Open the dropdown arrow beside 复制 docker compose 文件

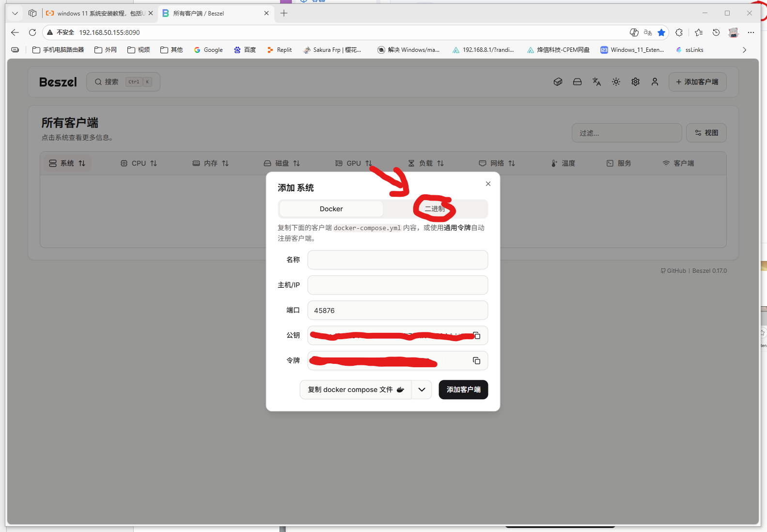(422, 390)
